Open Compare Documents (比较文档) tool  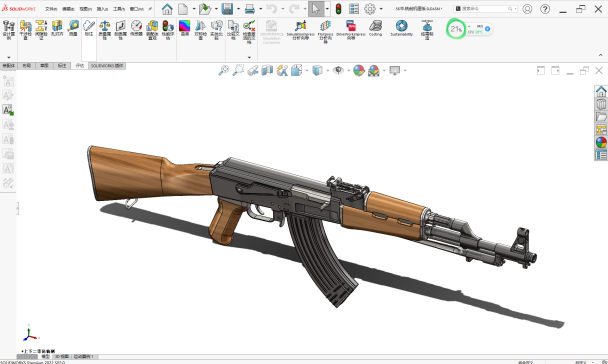[x=233, y=29]
